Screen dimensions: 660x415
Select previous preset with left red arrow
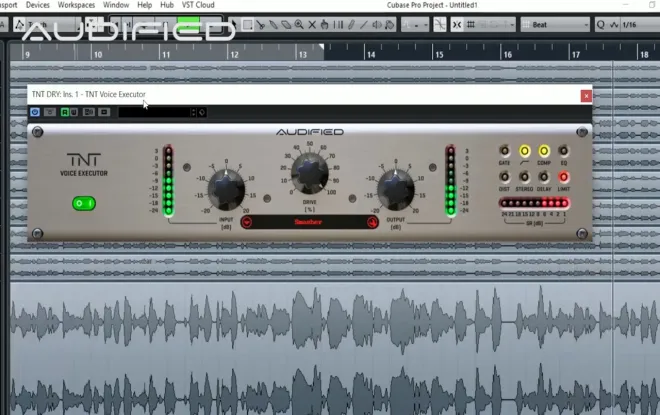click(247, 222)
